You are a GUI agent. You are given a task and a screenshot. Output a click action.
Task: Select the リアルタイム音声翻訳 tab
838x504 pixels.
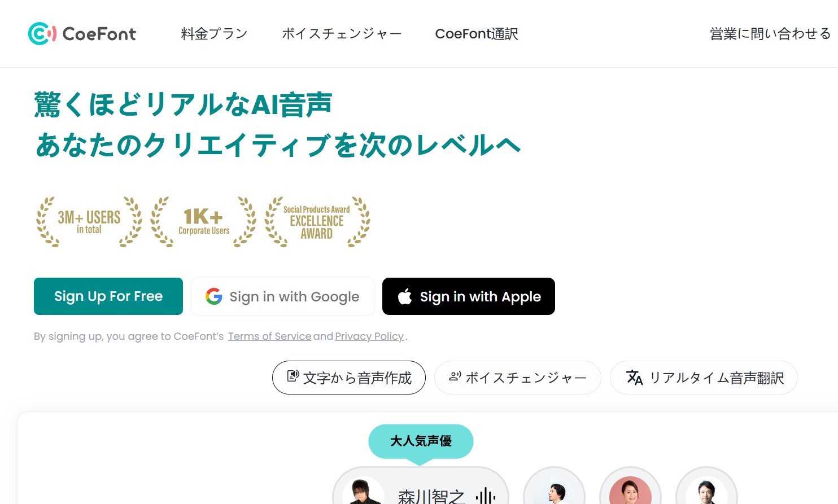click(704, 378)
